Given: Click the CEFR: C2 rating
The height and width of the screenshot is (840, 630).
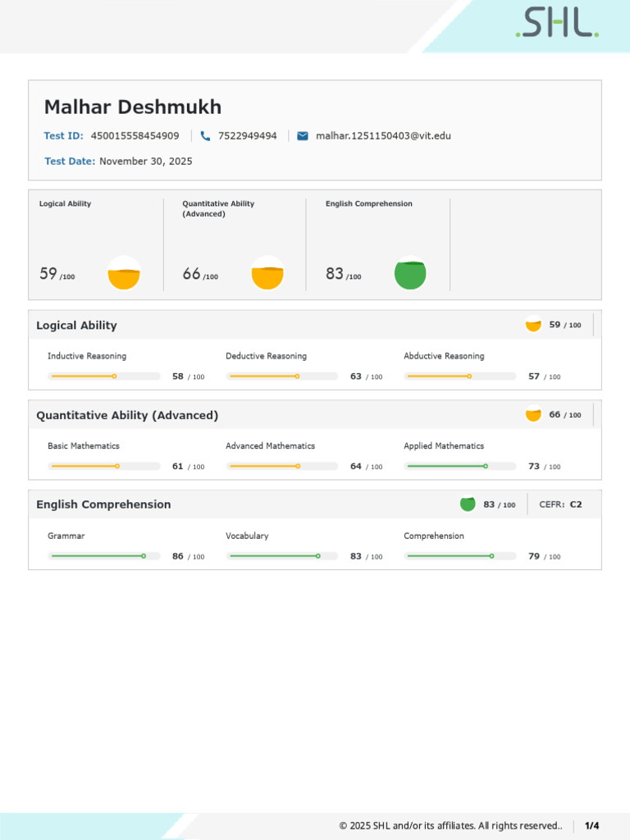Looking at the screenshot, I should point(560,504).
